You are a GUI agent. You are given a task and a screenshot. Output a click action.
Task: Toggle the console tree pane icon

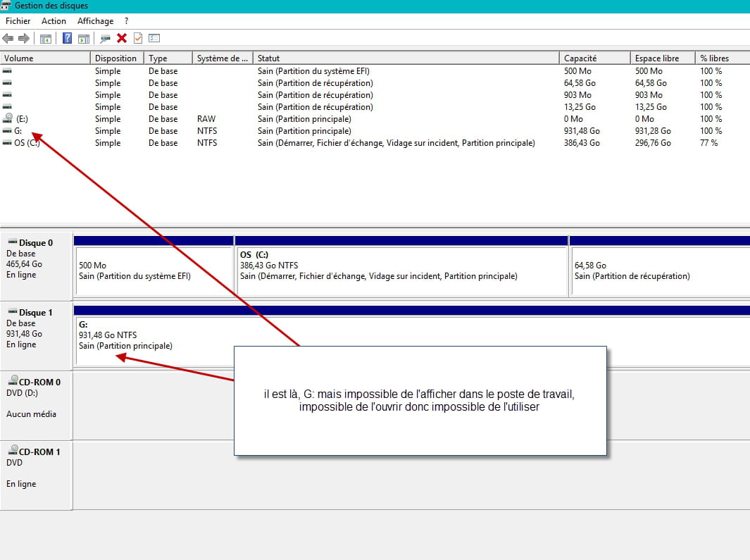pos(46,38)
